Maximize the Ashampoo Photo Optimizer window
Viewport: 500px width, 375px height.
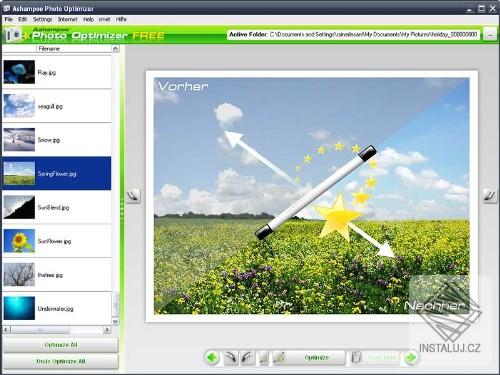481,9
